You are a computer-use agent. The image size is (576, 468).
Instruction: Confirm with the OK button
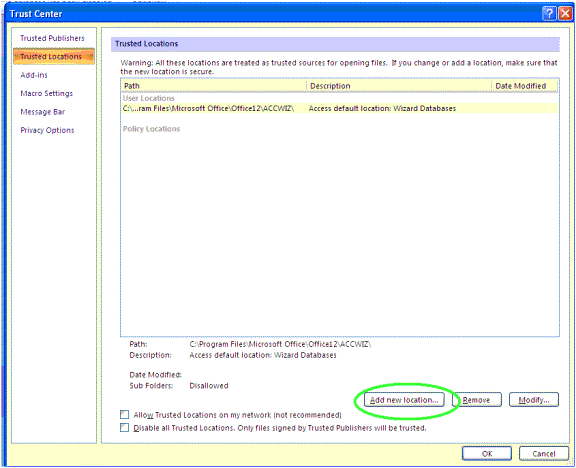tap(487, 453)
